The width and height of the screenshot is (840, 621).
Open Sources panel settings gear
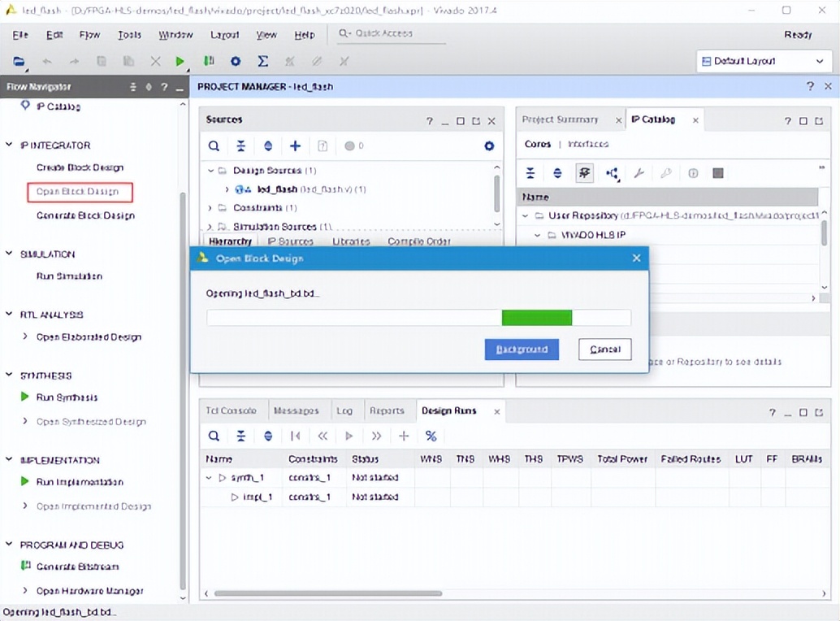pos(489,145)
